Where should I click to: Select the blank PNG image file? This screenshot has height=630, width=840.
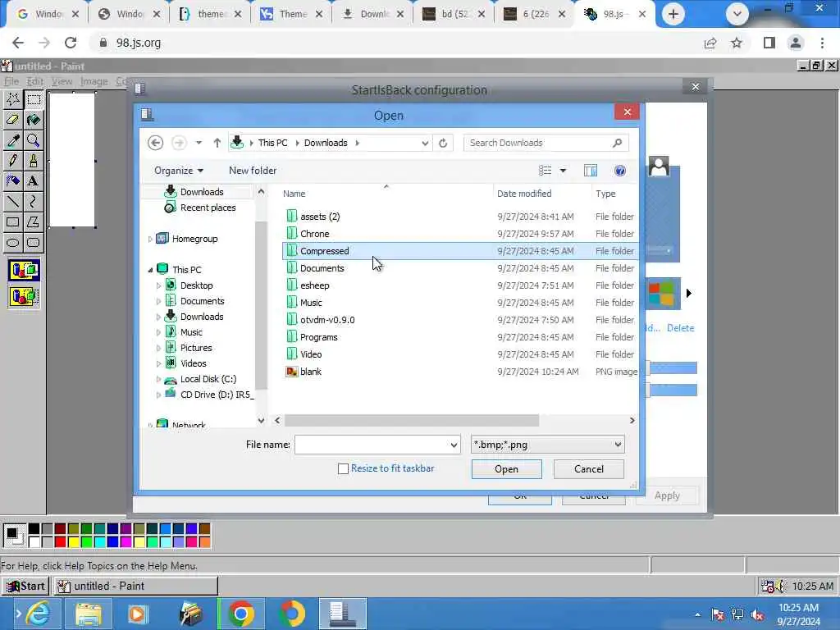click(461, 372)
